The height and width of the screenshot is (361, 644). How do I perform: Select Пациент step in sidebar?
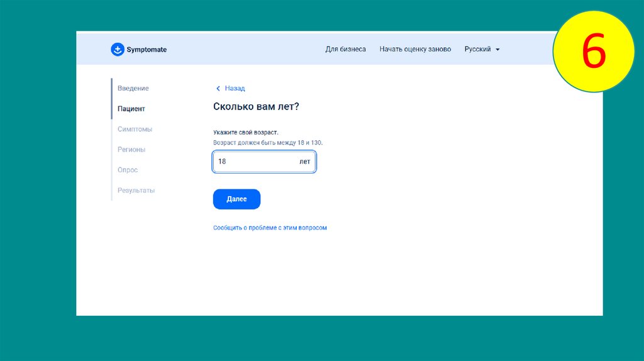(x=131, y=109)
